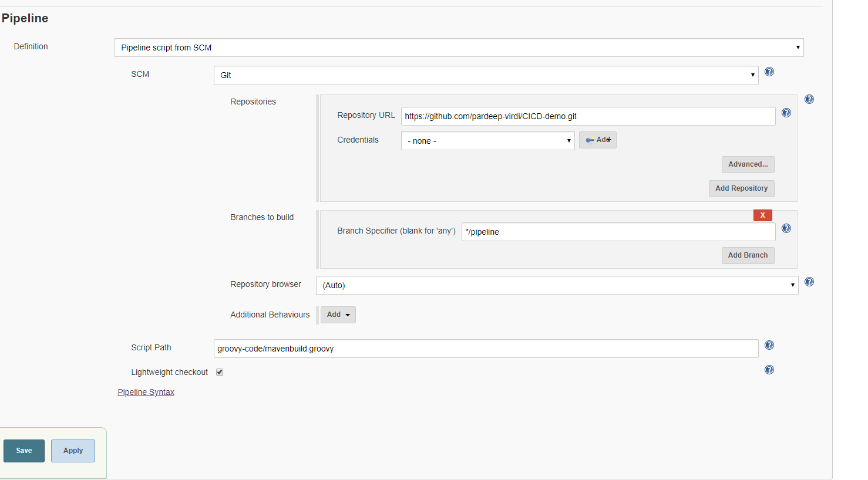Viewport: 868px width, 480px height.
Task: Open the Repository URL help icon
Action: click(x=786, y=113)
